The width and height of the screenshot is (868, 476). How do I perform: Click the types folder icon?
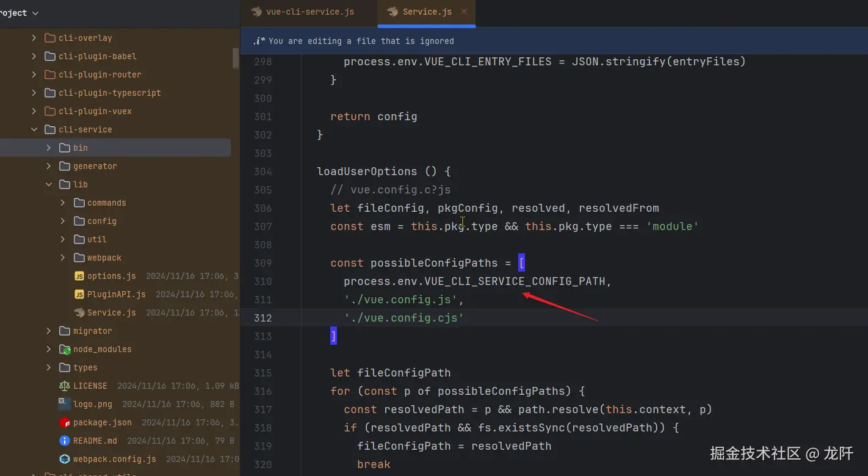point(65,367)
